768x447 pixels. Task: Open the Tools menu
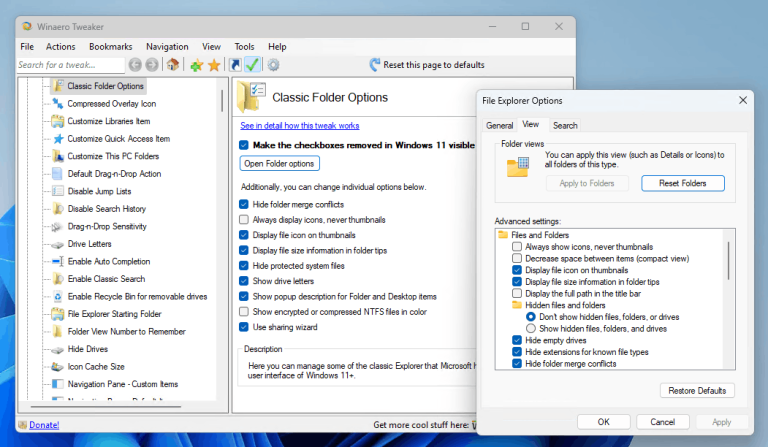(x=244, y=46)
